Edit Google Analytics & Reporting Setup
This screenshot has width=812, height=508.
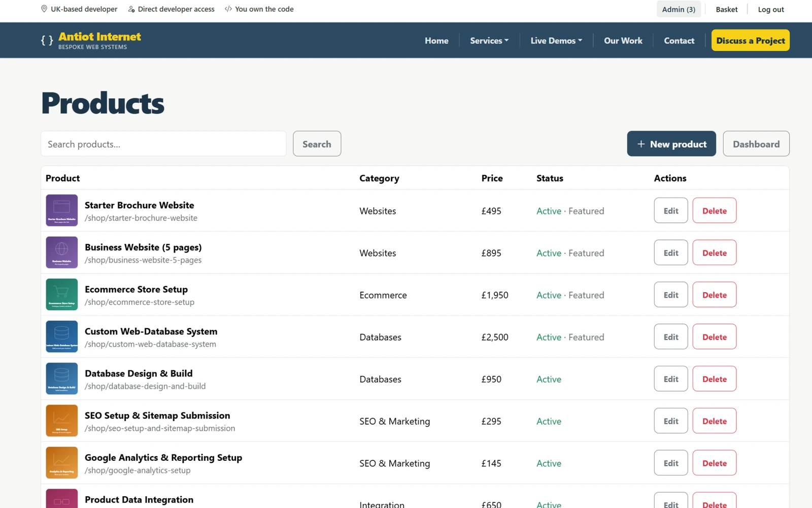671,463
